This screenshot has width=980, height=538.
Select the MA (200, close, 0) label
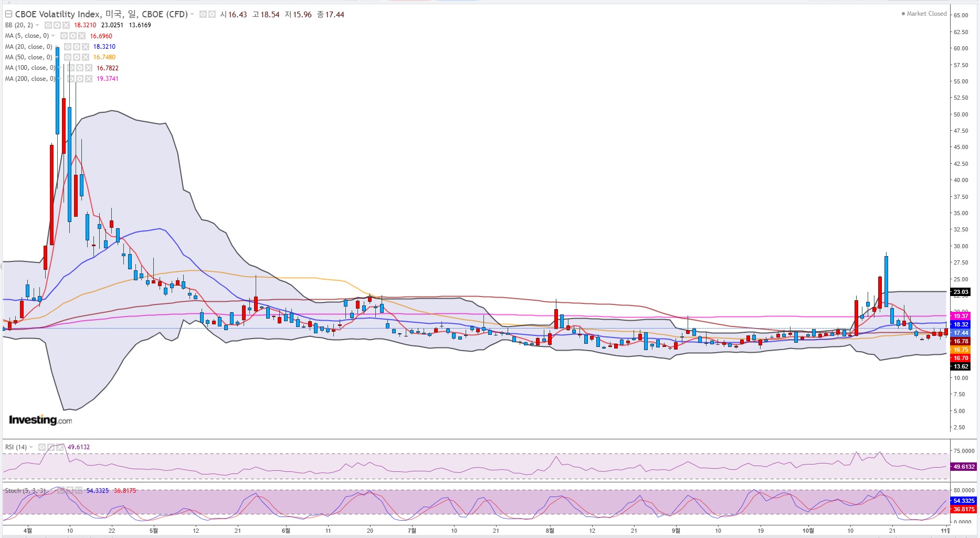30,79
